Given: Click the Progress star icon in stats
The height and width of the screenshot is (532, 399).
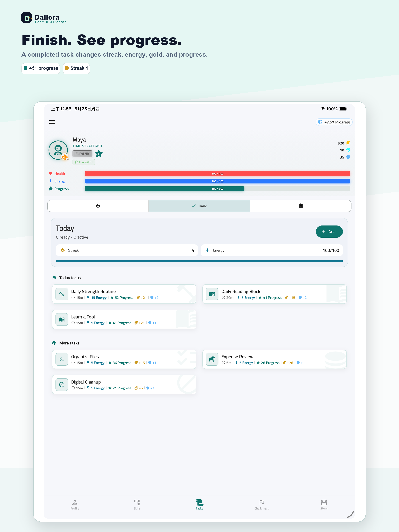Looking at the screenshot, I should [51, 188].
